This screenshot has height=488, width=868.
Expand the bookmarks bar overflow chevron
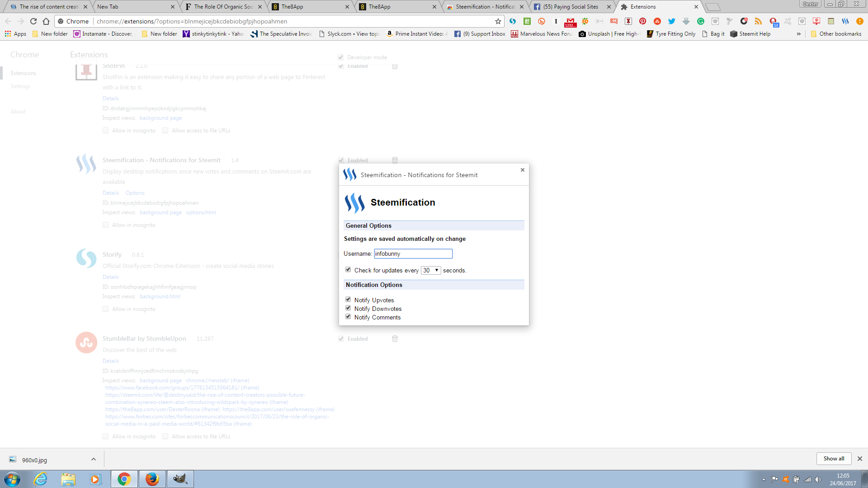tap(798, 34)
